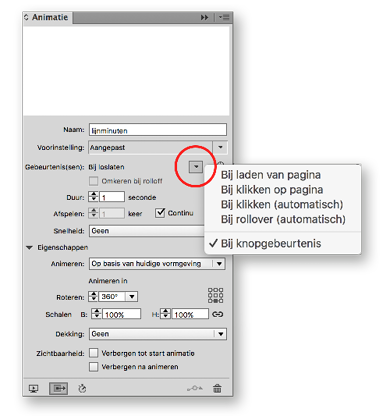Screen dimensions: 383x419
Task: Open the Timing panel stopwatch icon
Action: click(x=82, y=389)
